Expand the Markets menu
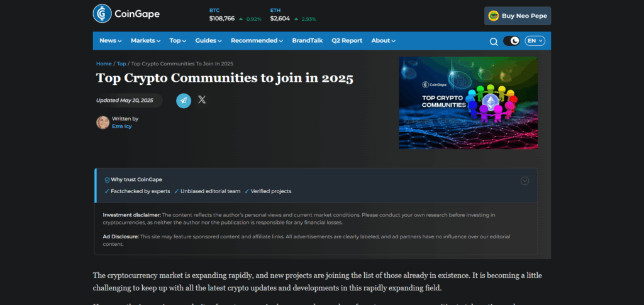Screen dimensions: 644x305 [x=145, y=41]
